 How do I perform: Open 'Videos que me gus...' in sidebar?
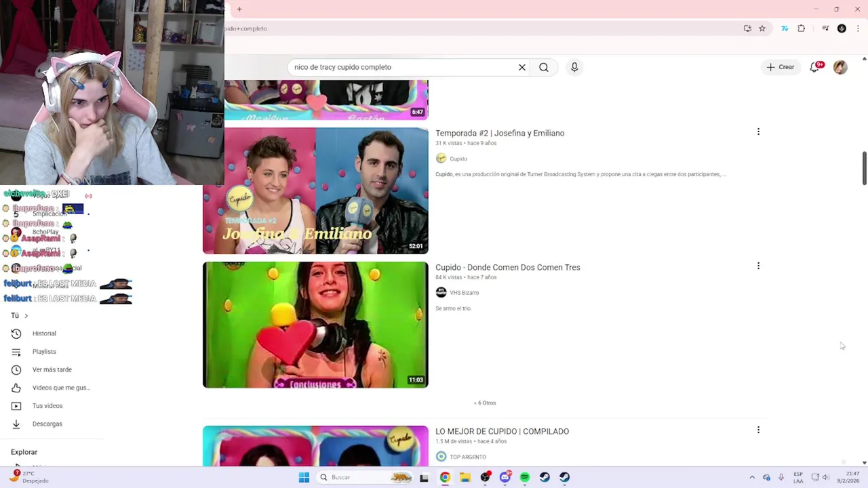(x=61, y=388)
